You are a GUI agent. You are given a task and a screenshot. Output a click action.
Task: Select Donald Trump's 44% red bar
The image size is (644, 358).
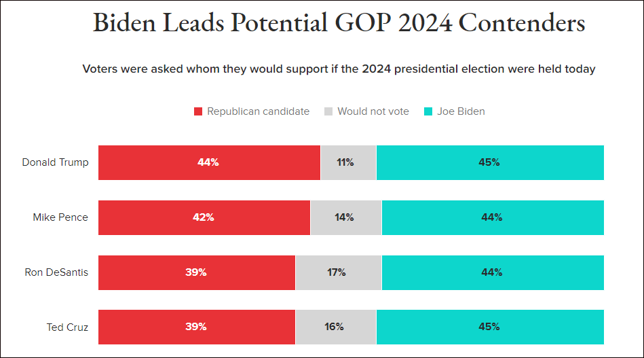tap(209, 162)
